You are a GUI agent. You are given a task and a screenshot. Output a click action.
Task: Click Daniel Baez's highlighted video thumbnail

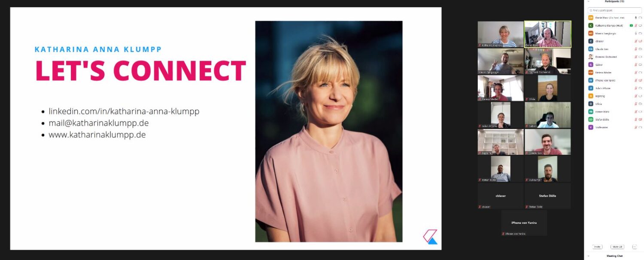547,34
